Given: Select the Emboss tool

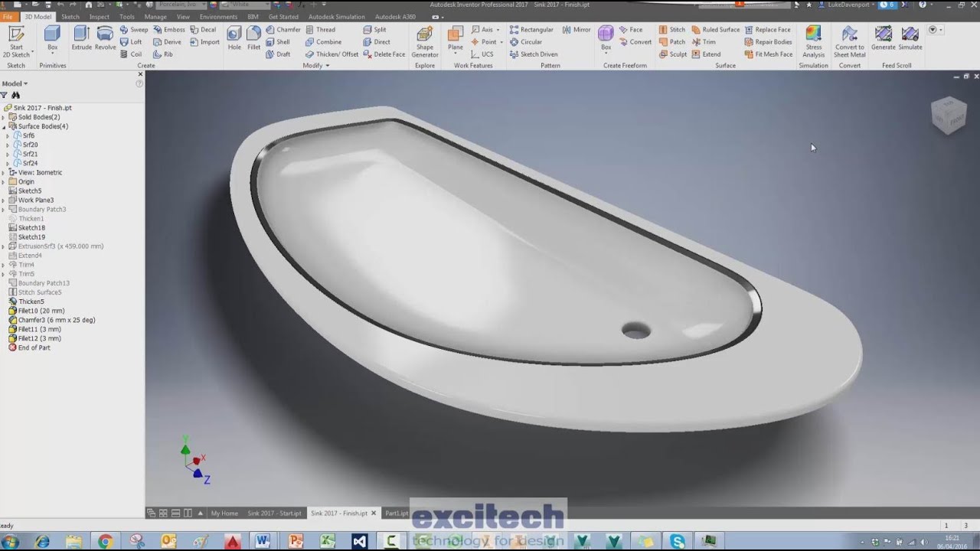Looking at the screenshot, I should click(x=168, y=30).
